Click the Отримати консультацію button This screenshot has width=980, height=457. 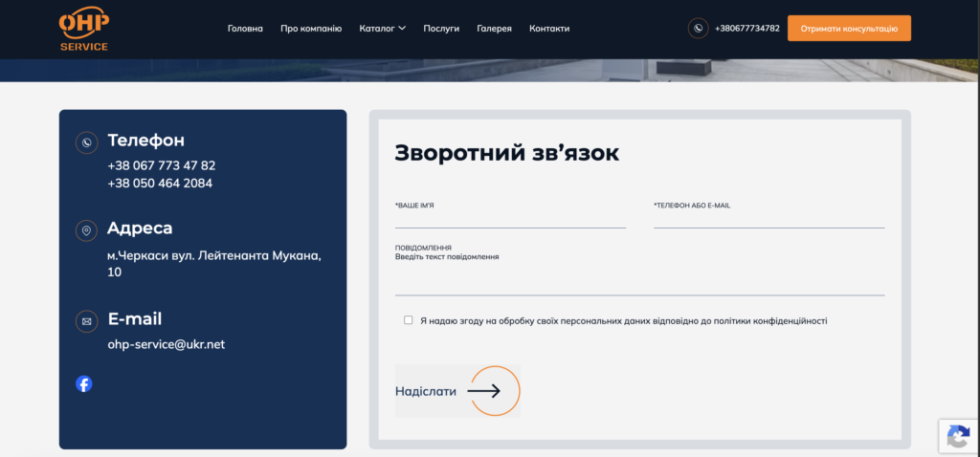pos(849,28)
